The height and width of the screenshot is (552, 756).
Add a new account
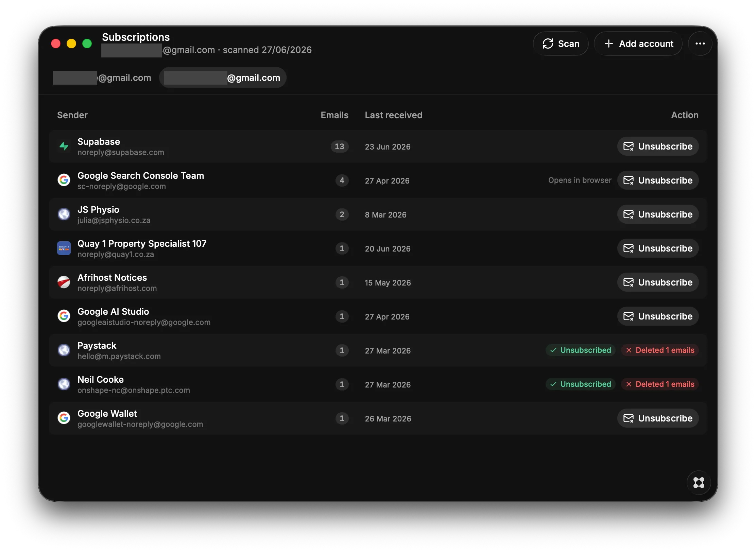[x=638, y=44]
